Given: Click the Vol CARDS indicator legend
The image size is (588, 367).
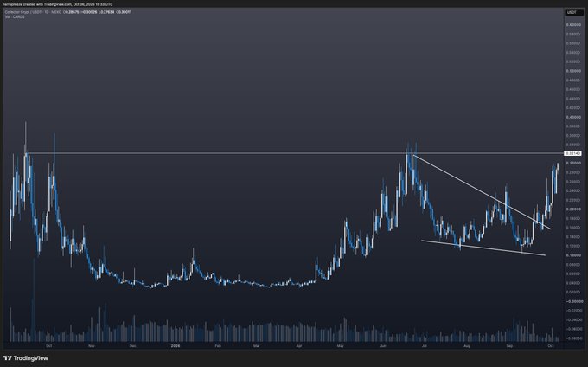Looking at the screenshot, I should click(15, 17).
